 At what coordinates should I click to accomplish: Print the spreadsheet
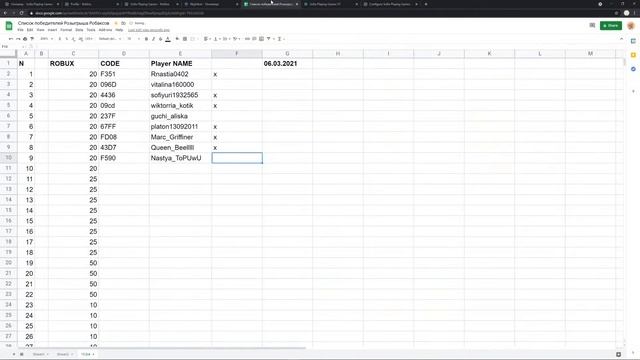click(x=25, y=39)
